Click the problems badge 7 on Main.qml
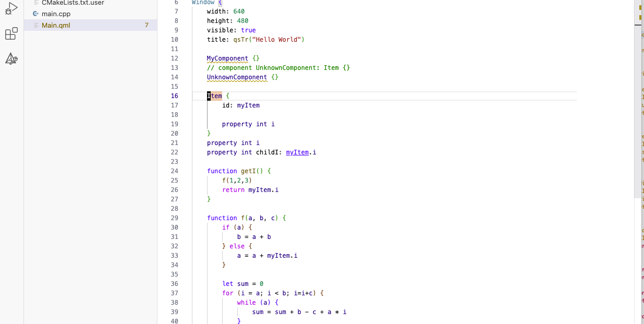 click(147, 25)
